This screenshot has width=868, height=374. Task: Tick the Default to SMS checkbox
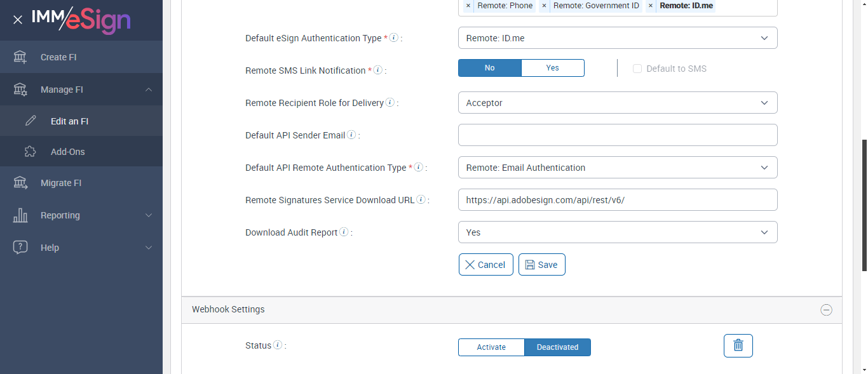point(637,69)
